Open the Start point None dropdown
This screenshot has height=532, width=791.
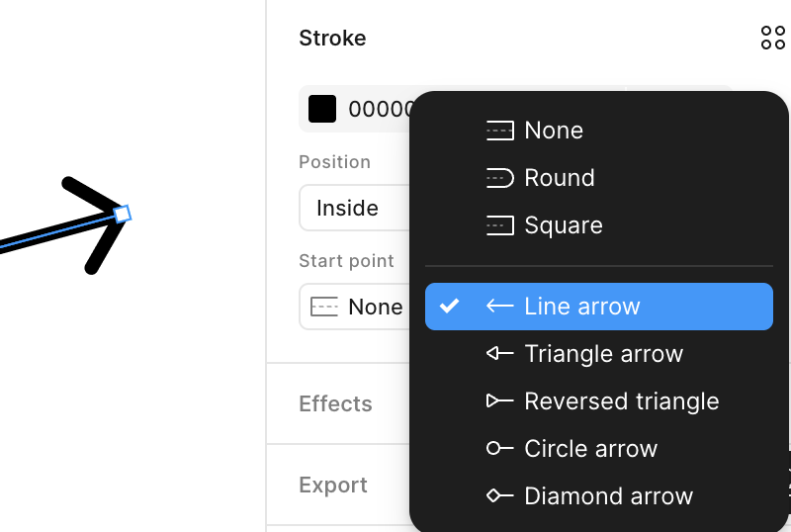coord(356,307)
